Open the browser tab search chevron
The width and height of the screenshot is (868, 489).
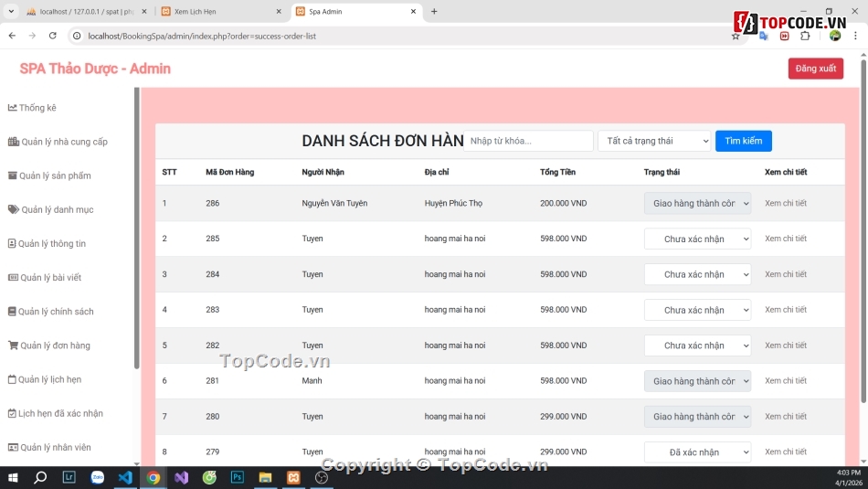(x=11, y=11)
